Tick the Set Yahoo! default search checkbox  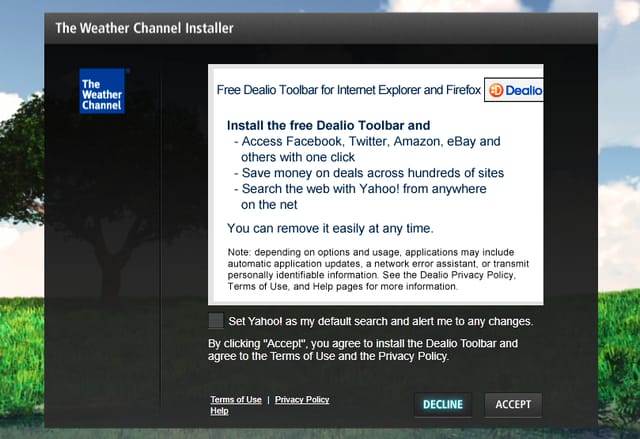click(216, 321)
